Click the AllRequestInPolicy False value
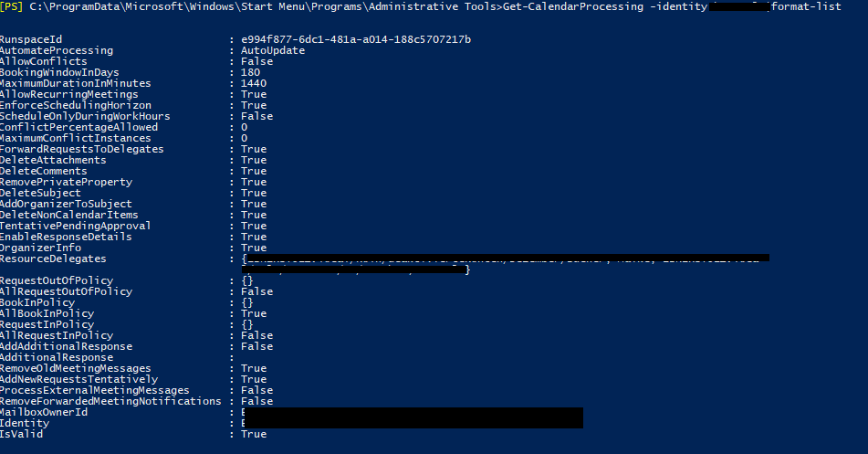This screenshot has width=868, height=454. (x=256, y=335)
